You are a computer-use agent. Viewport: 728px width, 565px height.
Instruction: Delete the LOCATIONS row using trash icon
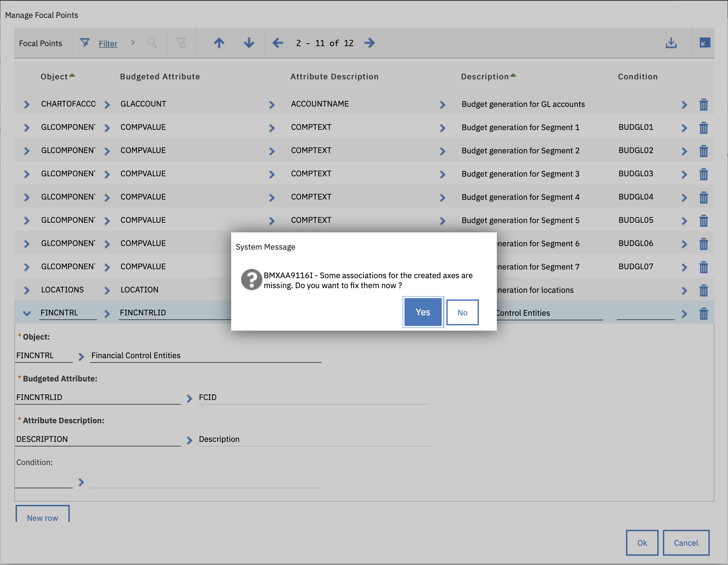coord(704,290)
